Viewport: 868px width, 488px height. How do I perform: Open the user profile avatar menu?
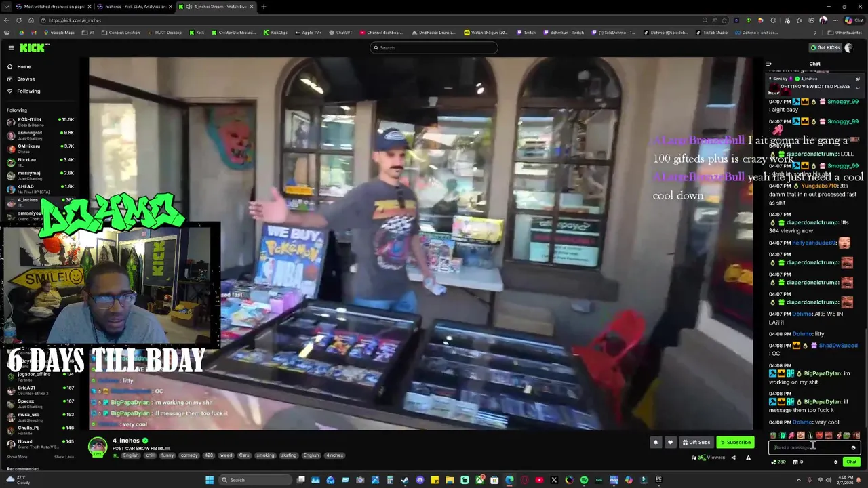pos(850,47)
